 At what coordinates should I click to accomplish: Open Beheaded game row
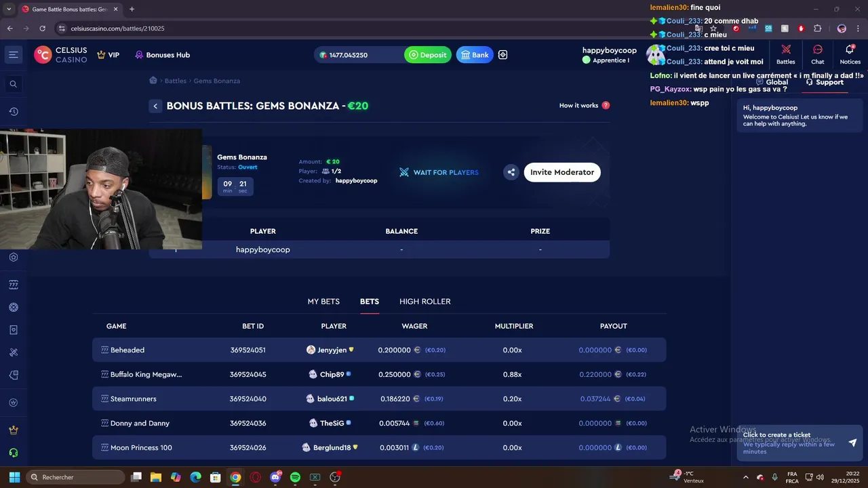tap(379, 350)
